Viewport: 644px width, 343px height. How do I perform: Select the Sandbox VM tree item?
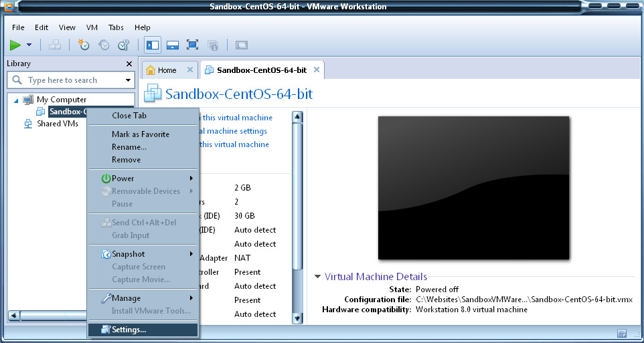click(68, 112)
